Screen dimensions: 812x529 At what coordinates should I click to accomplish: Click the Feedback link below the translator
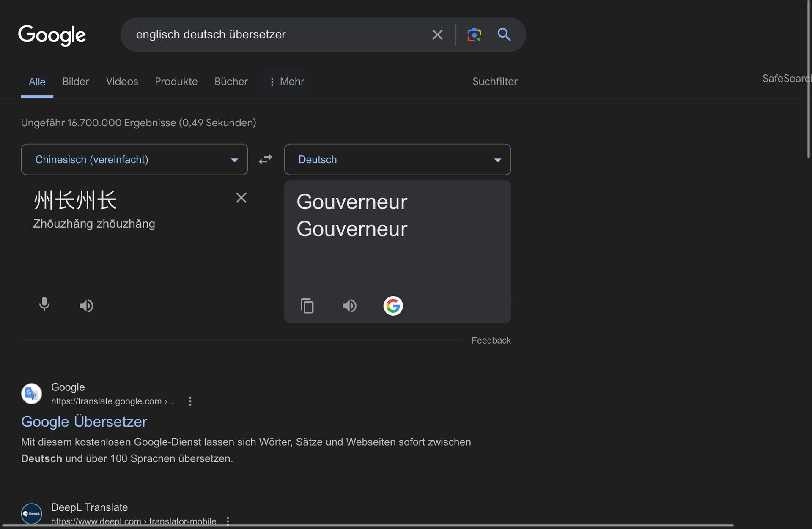tap(491, 340)
